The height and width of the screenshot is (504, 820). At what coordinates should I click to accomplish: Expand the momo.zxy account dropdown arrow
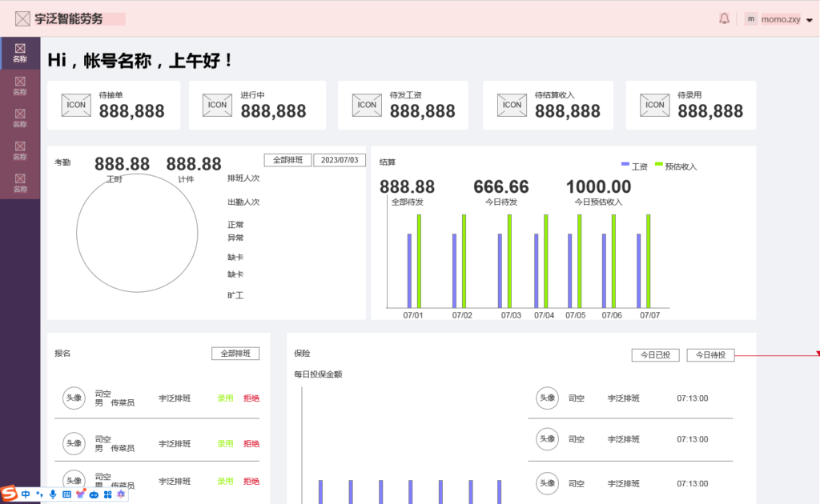pyautogui.click(x=810, y=20)
